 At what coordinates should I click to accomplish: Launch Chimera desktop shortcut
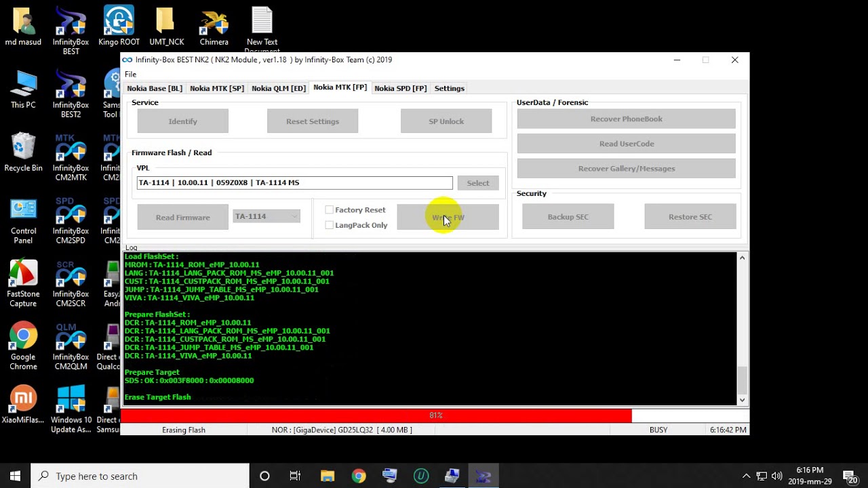point(214,27)
